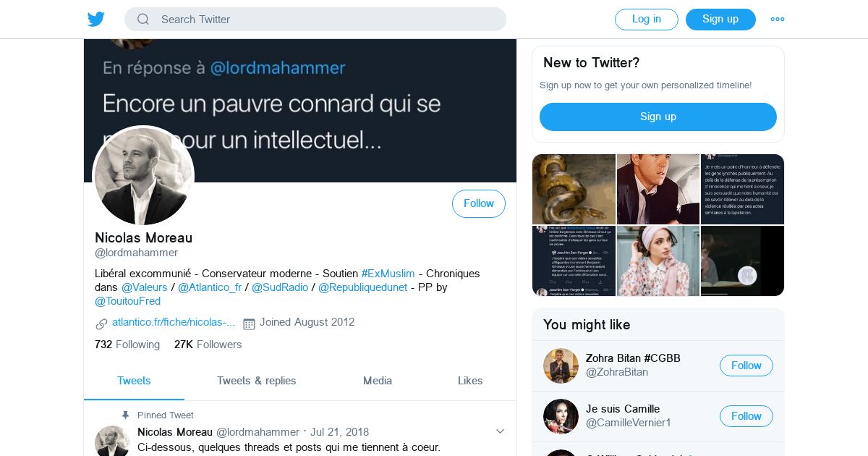Follow Zohra Bitan #CGBB

746,366
